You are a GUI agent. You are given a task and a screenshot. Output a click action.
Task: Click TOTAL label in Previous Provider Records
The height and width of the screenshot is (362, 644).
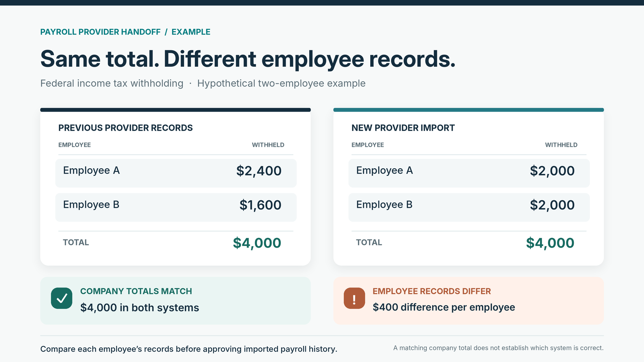[x=76, y=242]
